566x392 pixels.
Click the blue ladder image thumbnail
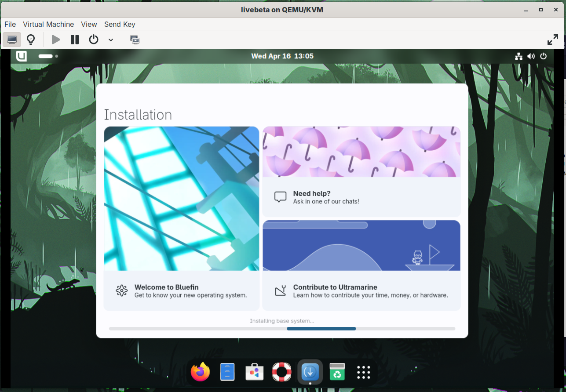pyautogui.click(x=182, y=199)
